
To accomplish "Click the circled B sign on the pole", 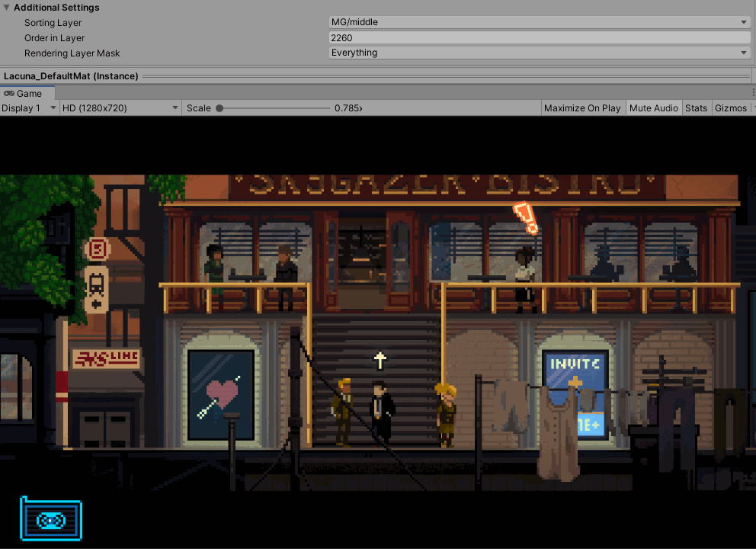I will click(97, 249).
